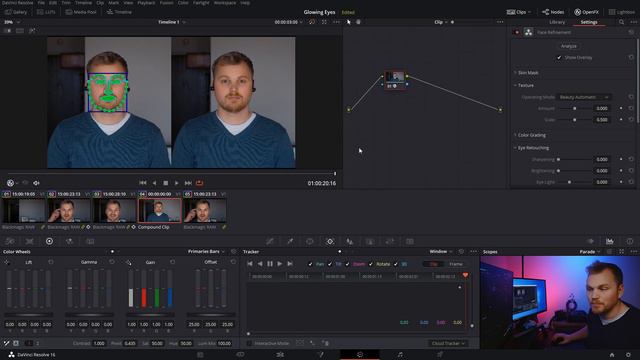Jump to the last frame

tap(188, 183)
